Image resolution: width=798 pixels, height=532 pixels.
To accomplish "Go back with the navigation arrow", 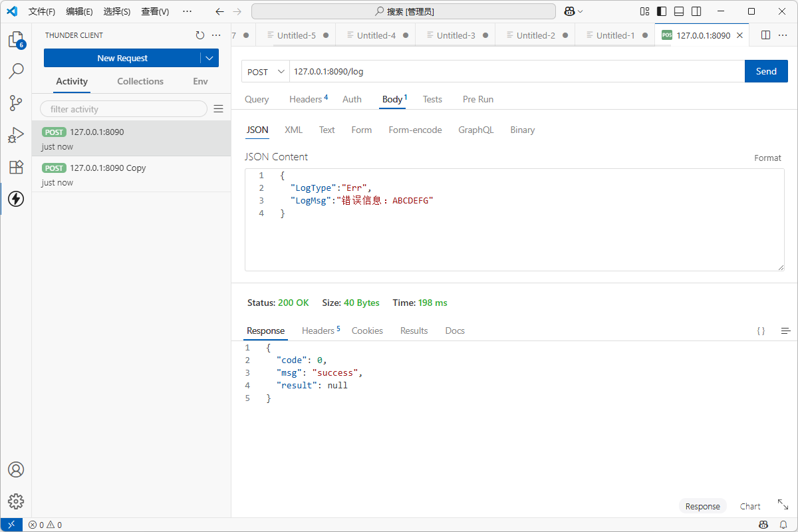I will (219, 11).
